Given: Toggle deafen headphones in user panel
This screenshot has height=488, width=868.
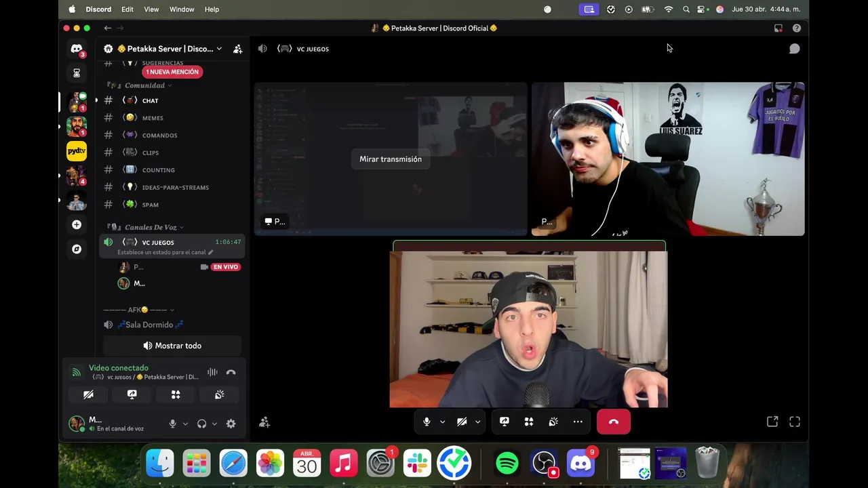Looking at the screenshot, I should 201,424.
